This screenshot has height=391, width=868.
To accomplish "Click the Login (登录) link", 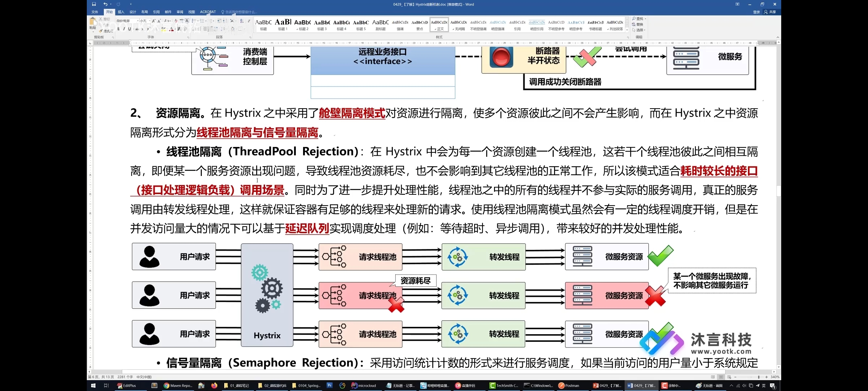I will [756, 12].
